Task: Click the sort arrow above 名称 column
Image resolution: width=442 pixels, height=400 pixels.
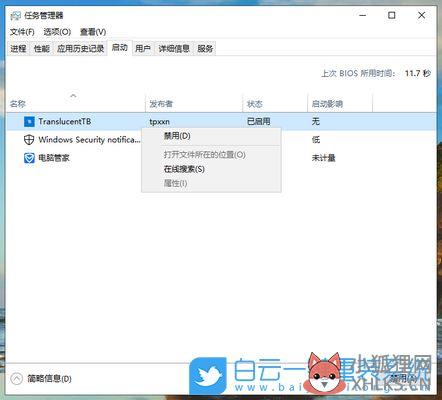Action: pos(73,96)
